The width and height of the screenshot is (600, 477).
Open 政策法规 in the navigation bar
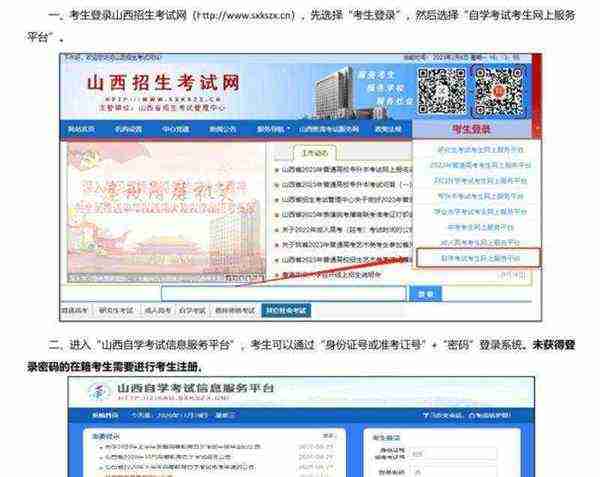388,129
